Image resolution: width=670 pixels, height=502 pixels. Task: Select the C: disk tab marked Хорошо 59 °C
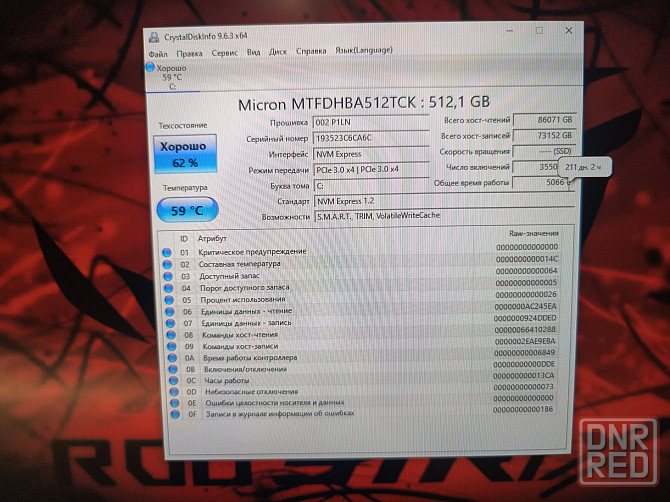pos(172,77)
